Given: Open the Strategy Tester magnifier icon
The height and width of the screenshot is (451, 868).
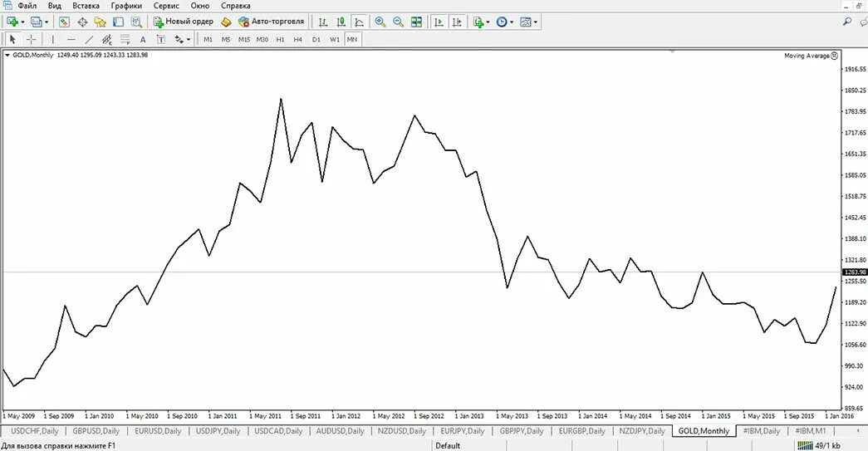Looking at the screenshot, I should tap(136, 22).
